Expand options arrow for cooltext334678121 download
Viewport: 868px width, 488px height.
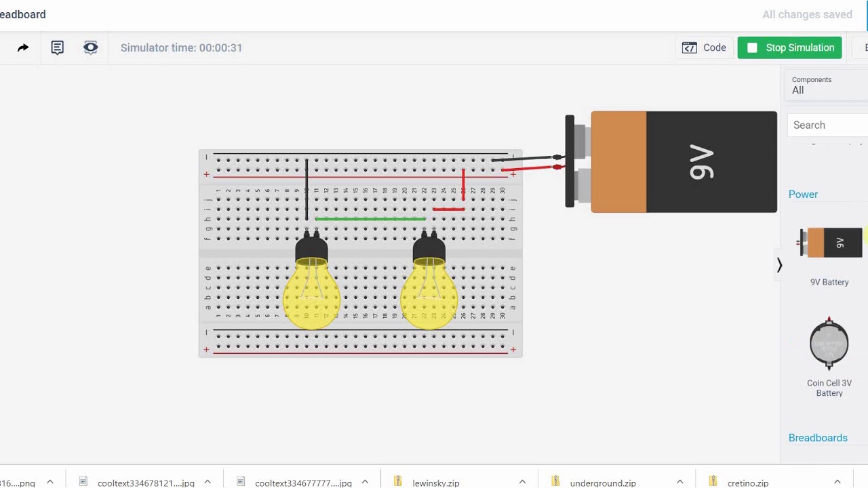(x=208, y=482)
